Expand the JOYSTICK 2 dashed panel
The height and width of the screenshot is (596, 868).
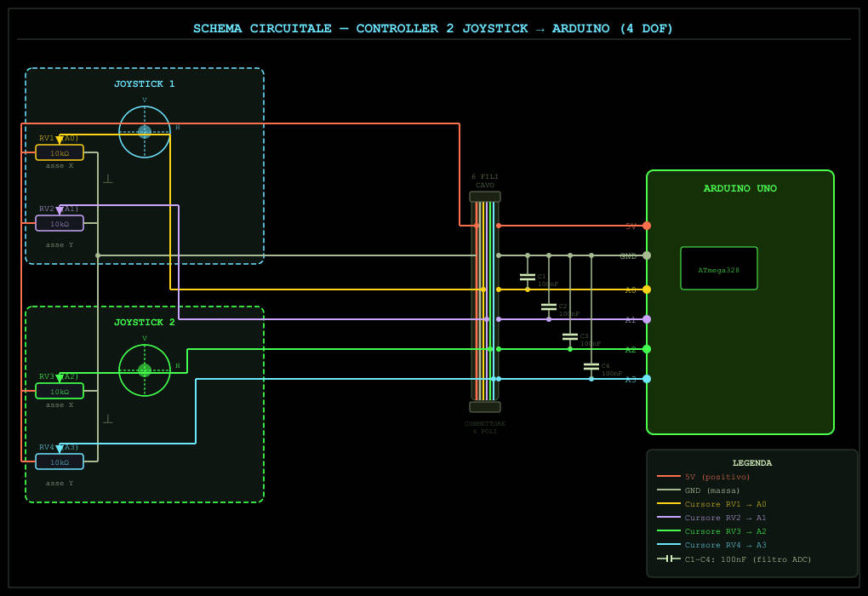(x=144, y=322)
